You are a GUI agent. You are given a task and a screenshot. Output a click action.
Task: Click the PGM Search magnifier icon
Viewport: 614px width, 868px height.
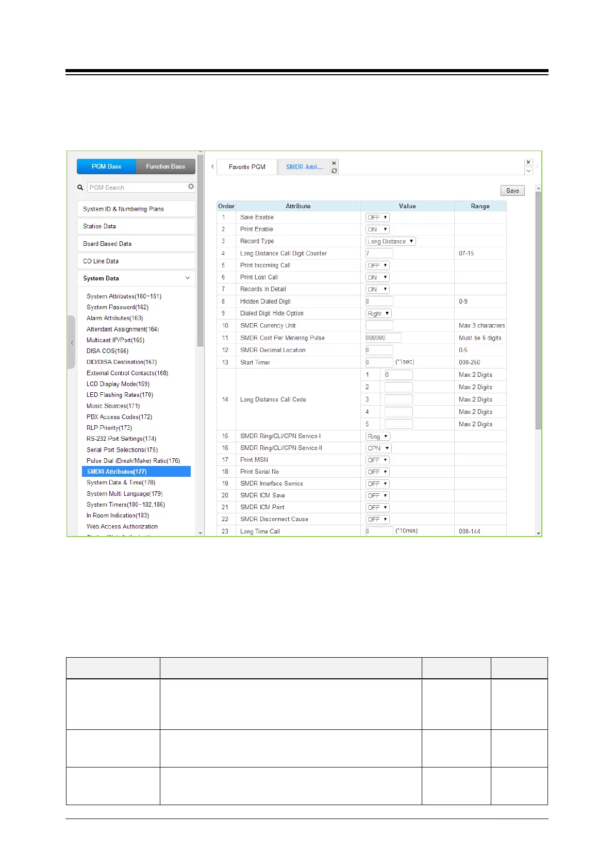coord(80,188)
